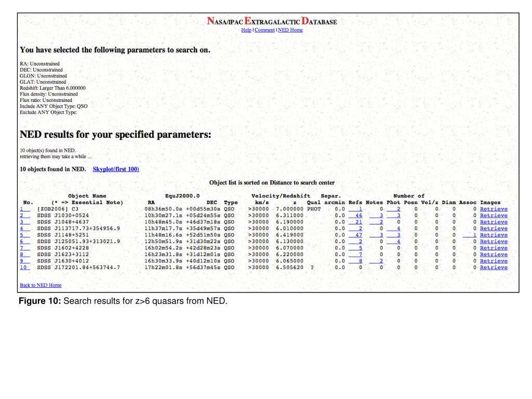
Task: Select the 'Redshift: Larger Than 6.000000' parameter
Action: point(52,88)
